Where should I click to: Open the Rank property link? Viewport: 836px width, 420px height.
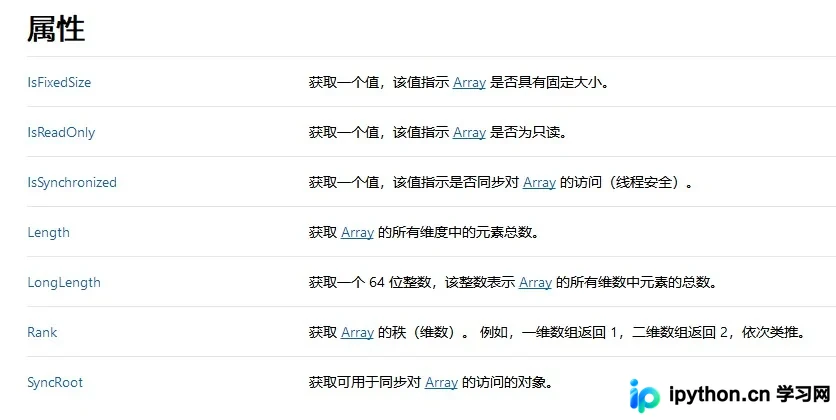(42, 333)
